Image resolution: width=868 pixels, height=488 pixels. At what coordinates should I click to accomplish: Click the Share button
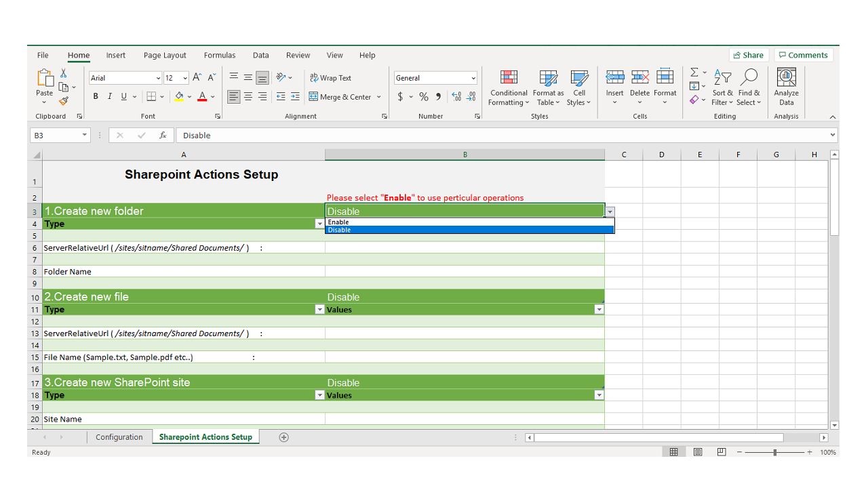pyautogui.click(x=748, y=56)
